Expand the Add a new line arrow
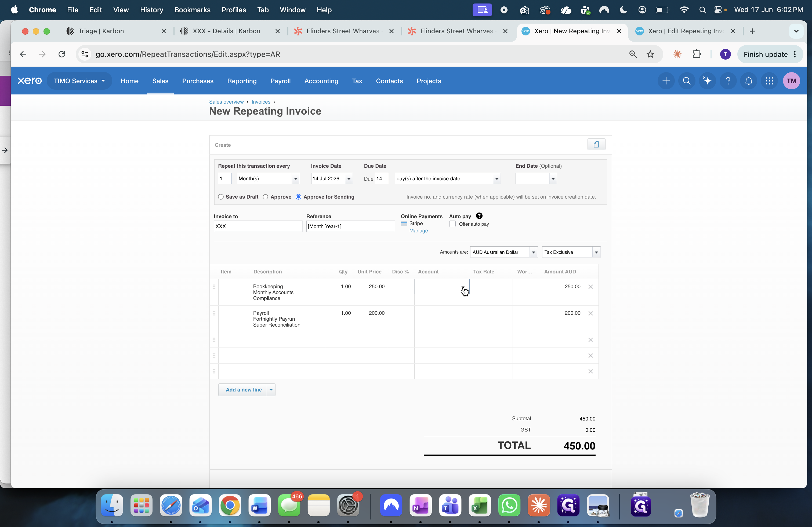 point(271,390)
